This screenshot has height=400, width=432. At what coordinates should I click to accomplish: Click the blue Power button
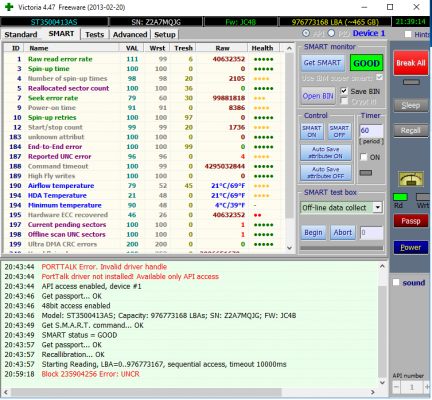[x=411, y=247]
